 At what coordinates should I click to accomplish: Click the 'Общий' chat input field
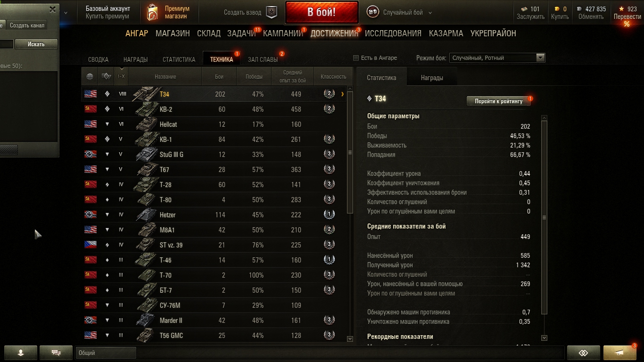click(x=106, y=353)
